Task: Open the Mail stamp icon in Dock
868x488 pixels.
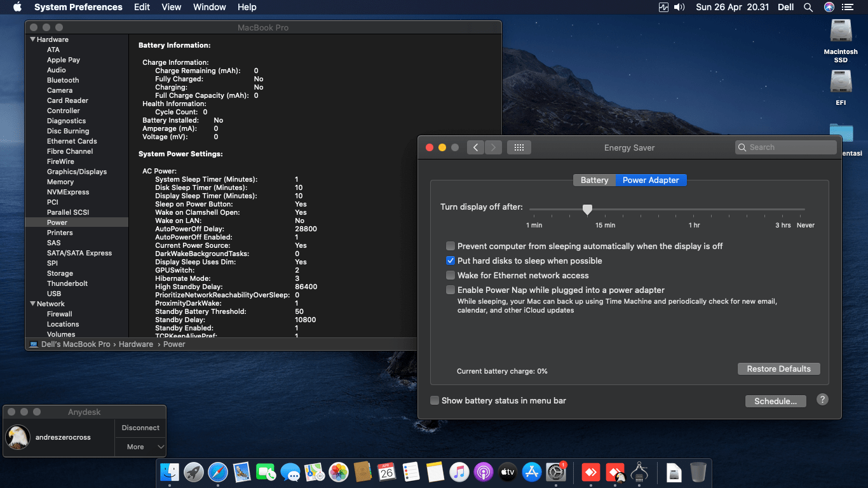Action: [242, 471]
